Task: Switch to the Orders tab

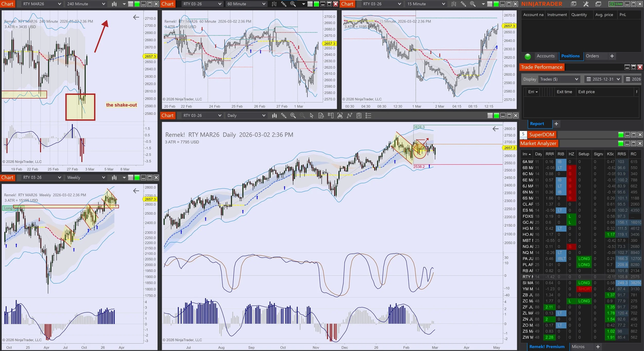Action: click(x=592, y=56)
